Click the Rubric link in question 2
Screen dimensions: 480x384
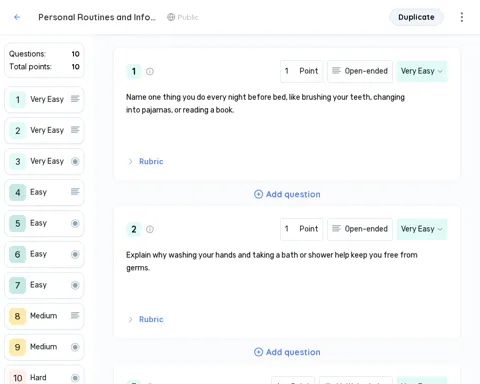151,320
